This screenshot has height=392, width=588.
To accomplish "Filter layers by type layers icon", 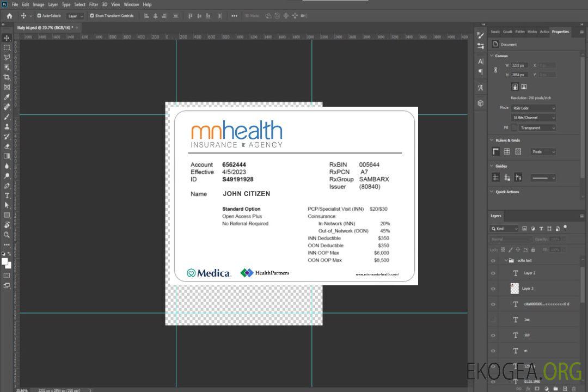I will [x=541, y=229].
